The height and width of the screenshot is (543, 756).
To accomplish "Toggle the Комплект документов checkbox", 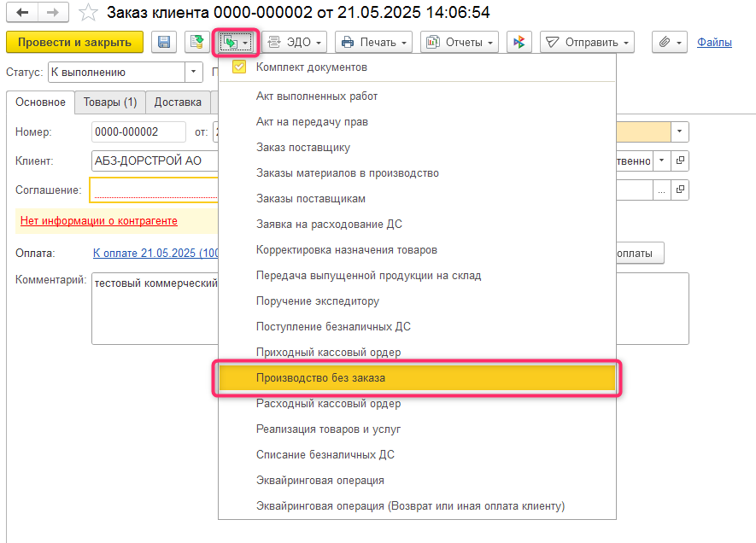I will coord(239,67).
